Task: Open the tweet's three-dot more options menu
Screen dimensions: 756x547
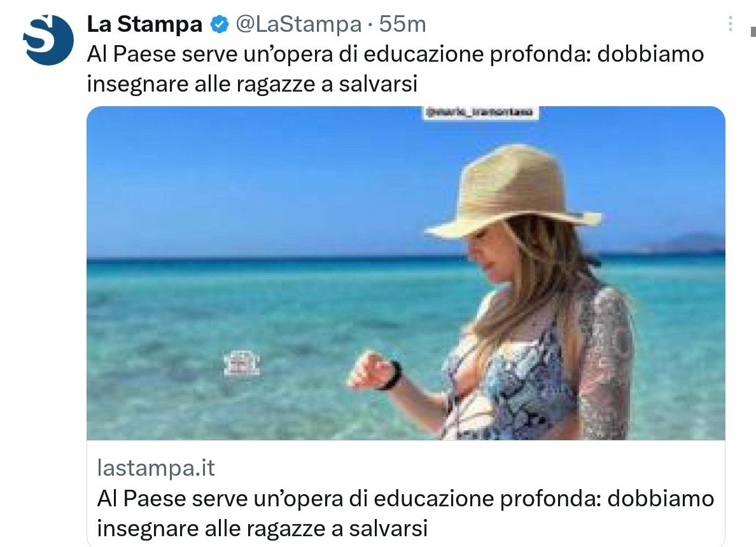Action: click(731, 24)
